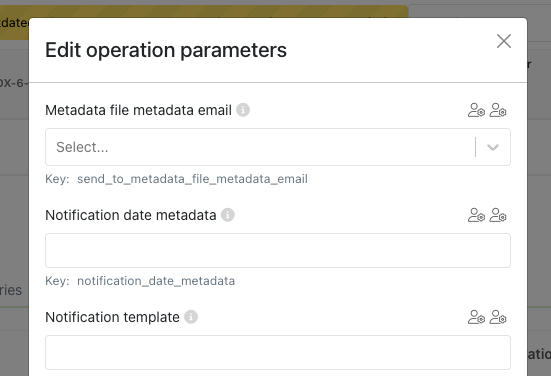Image resolution: width=551 pixels, height=376 pixels.
Task: Select key text notification_date_metadata
Action: (x=156, y=281)
